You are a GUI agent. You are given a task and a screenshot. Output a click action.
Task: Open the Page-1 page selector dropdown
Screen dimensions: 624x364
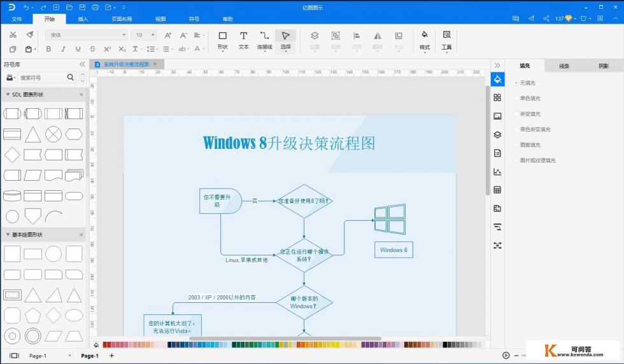pos(69,356)
